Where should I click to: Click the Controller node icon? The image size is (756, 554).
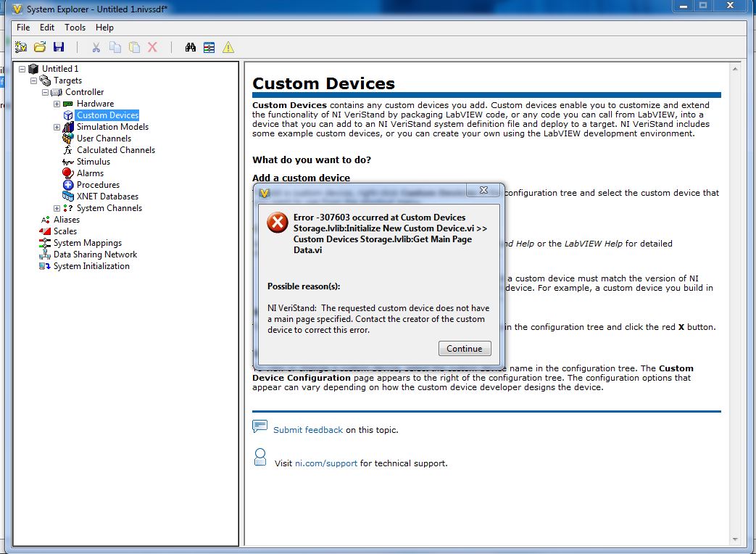click(x=57, y=92)
